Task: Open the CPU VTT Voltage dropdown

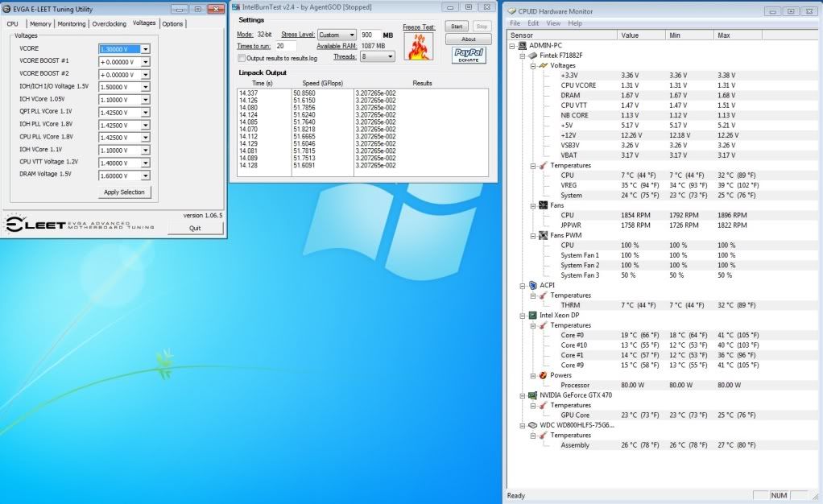Action: (146, 163)
